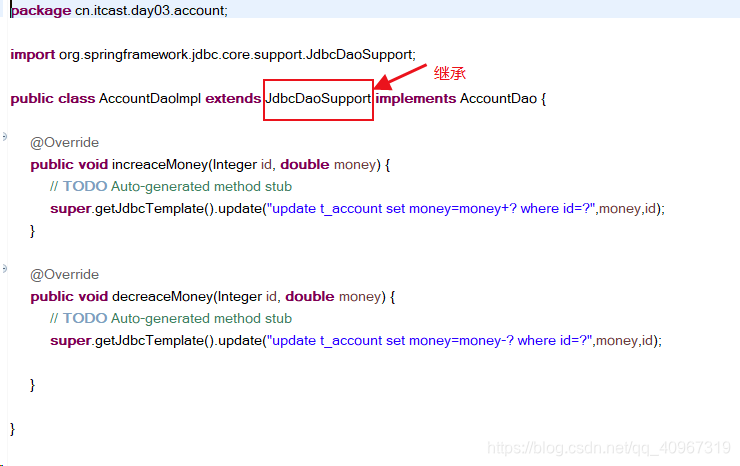Click the 'extends' keyword
The width and height of the screenshot is (740, 466).
point(233,98)
